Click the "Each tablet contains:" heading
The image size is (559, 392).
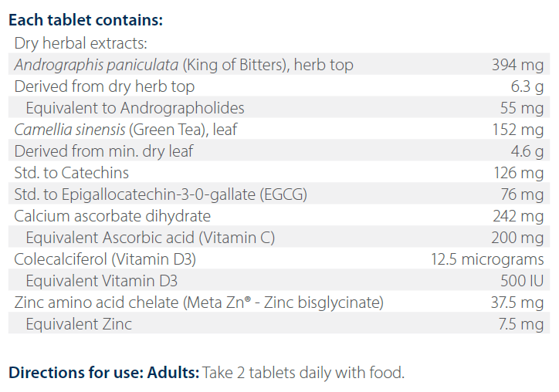86,19
